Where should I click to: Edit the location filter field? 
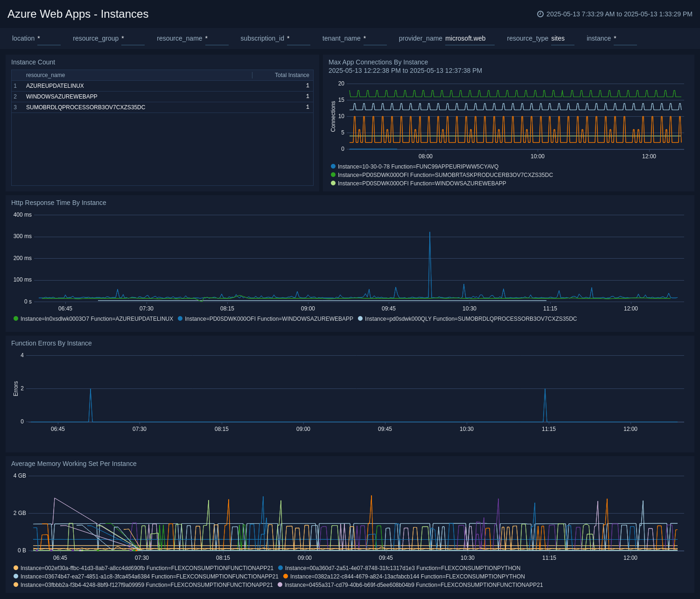coord(49,38)
